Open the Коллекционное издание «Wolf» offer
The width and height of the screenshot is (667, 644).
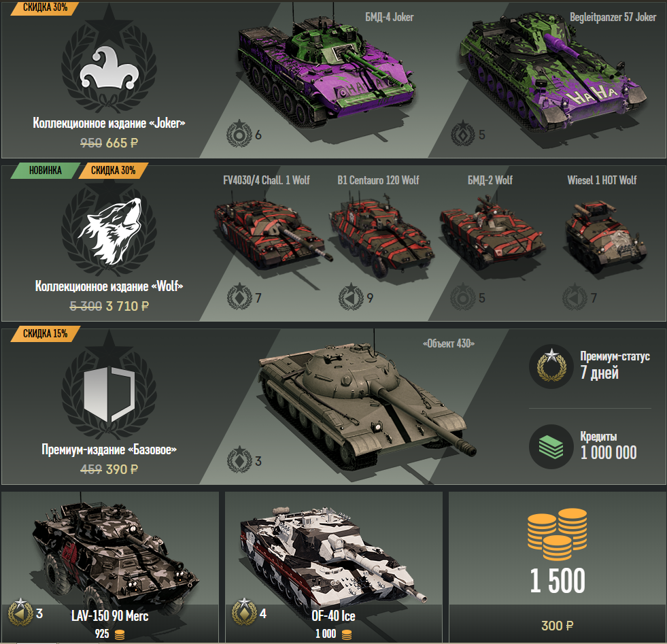[109, 286]
